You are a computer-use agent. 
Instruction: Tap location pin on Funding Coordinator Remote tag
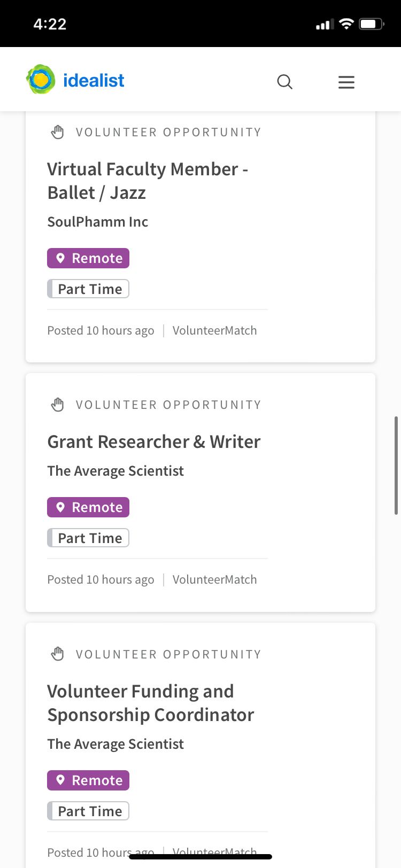tap(60, 780)
